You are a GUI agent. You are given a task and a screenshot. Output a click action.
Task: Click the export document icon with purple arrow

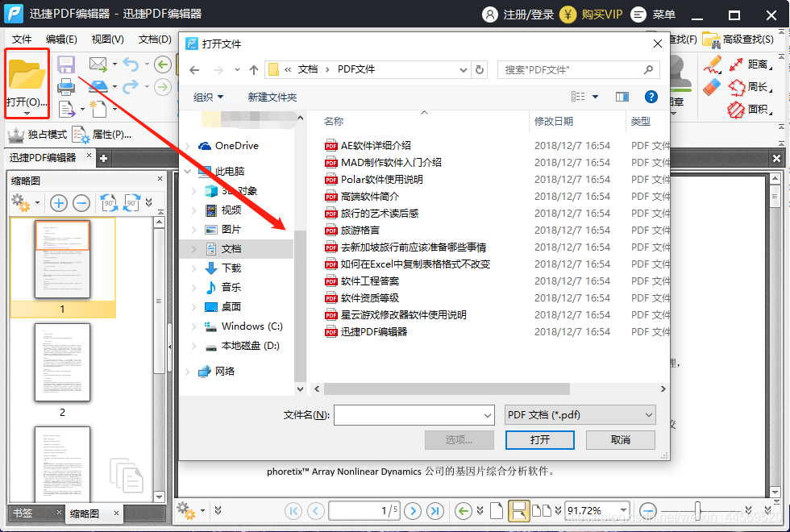[x=66, y=109]
